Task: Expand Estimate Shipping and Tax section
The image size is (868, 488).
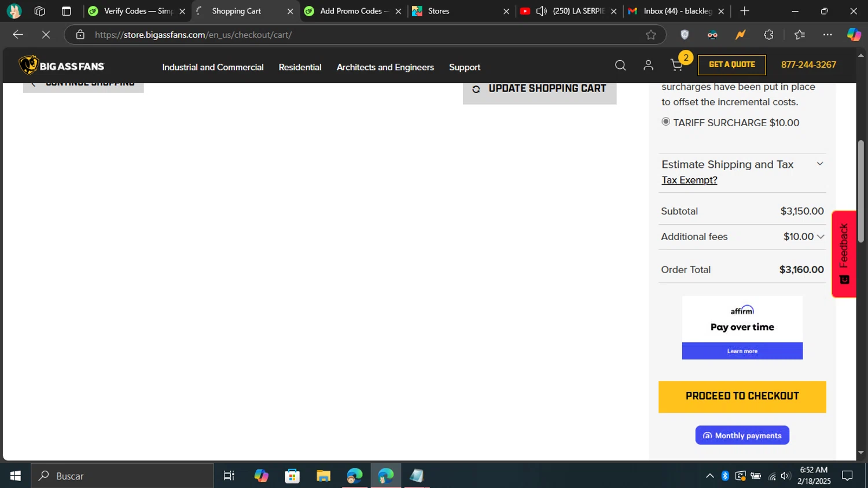Action: pyautogui.click(x=744, y=164)
